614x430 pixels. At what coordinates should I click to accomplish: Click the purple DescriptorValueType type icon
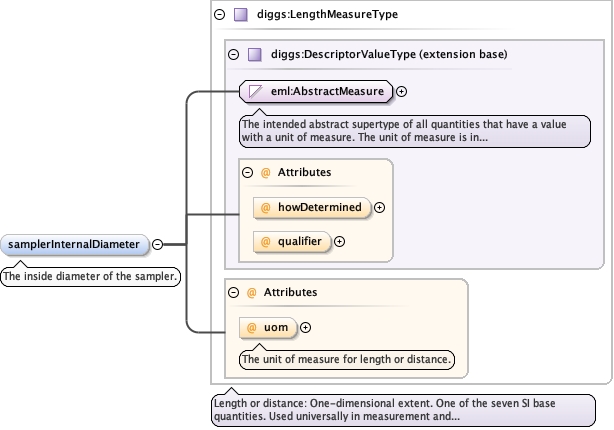(x=254, y=54)
